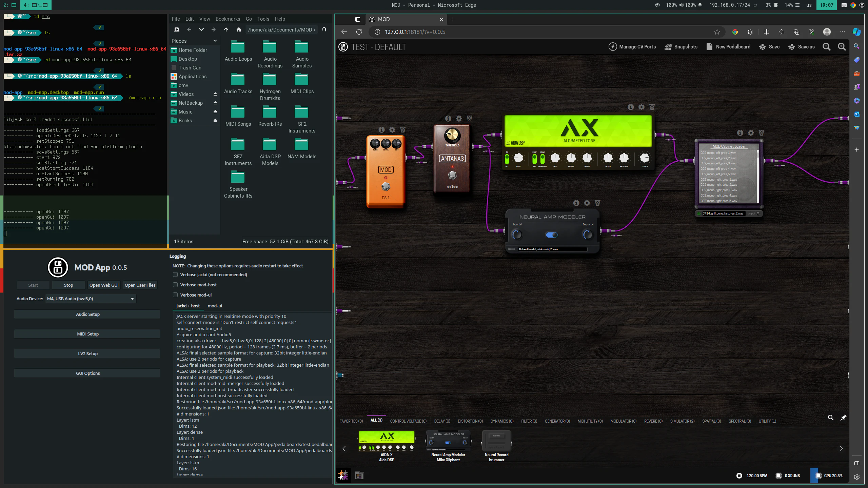This screenshot has width=868, height=488.
Task: Open the Snapshots menu
Action: pos(681,47)
